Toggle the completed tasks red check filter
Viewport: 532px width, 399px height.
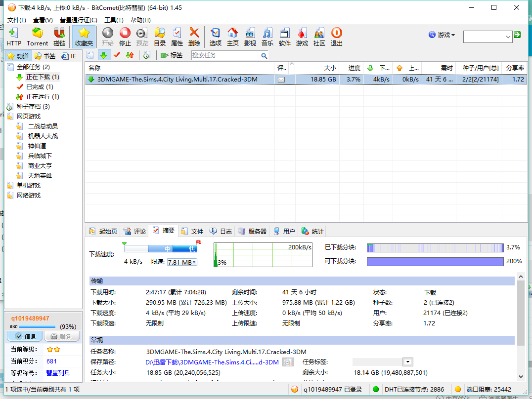point(117,55)
